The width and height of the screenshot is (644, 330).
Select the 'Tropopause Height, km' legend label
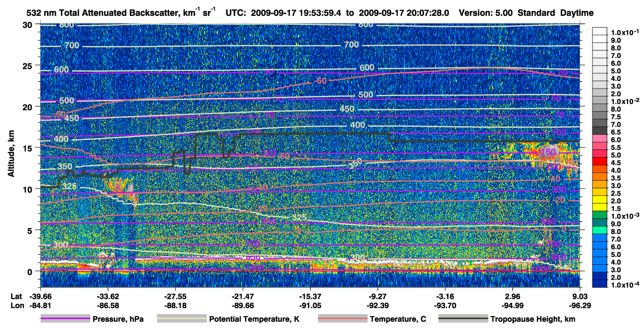point(533,320)
